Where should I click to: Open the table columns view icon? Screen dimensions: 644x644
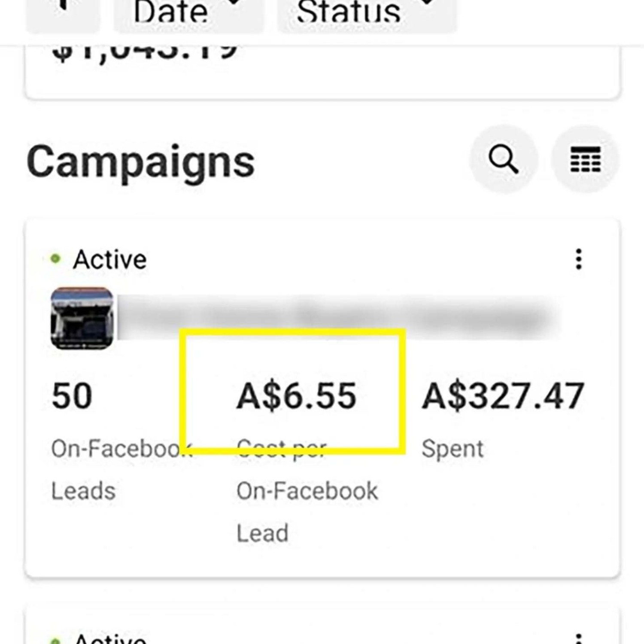point(585,159)
